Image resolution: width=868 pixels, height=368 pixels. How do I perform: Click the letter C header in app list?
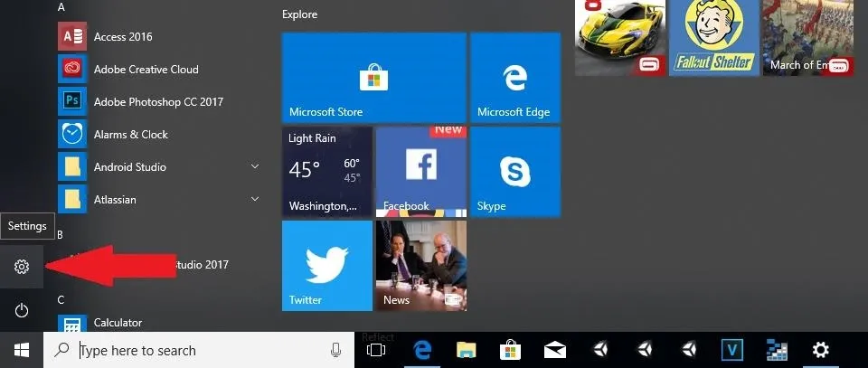click(x=61, y=300)
